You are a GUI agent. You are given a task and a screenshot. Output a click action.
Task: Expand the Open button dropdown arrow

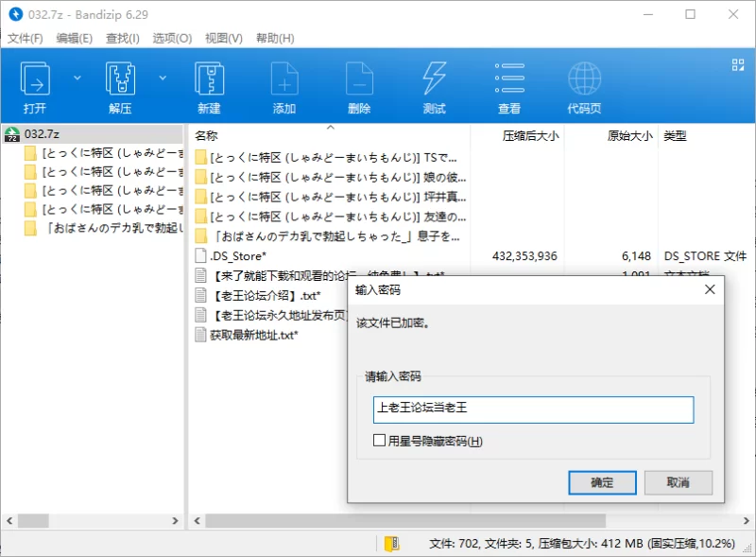pos(77,78)
